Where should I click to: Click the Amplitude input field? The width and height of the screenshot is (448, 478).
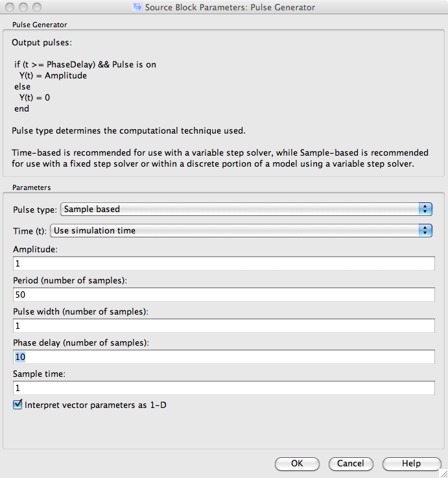pyautogui.click(x=224, y=263)
